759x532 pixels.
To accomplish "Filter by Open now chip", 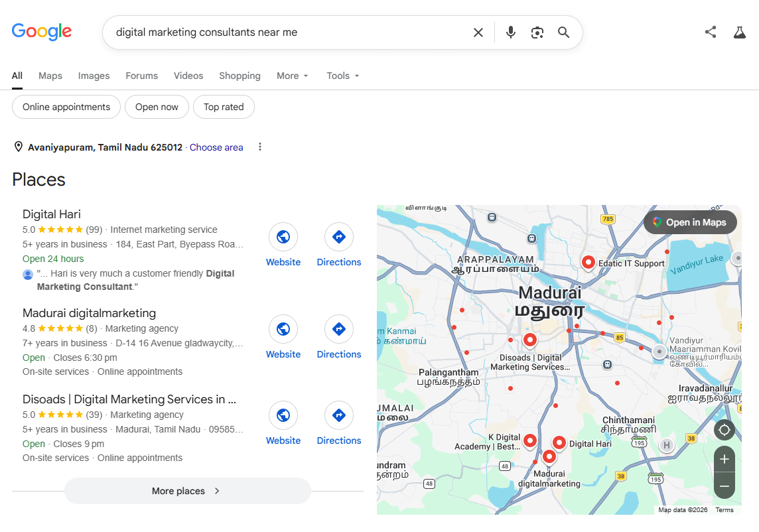I will pos(157,107).
